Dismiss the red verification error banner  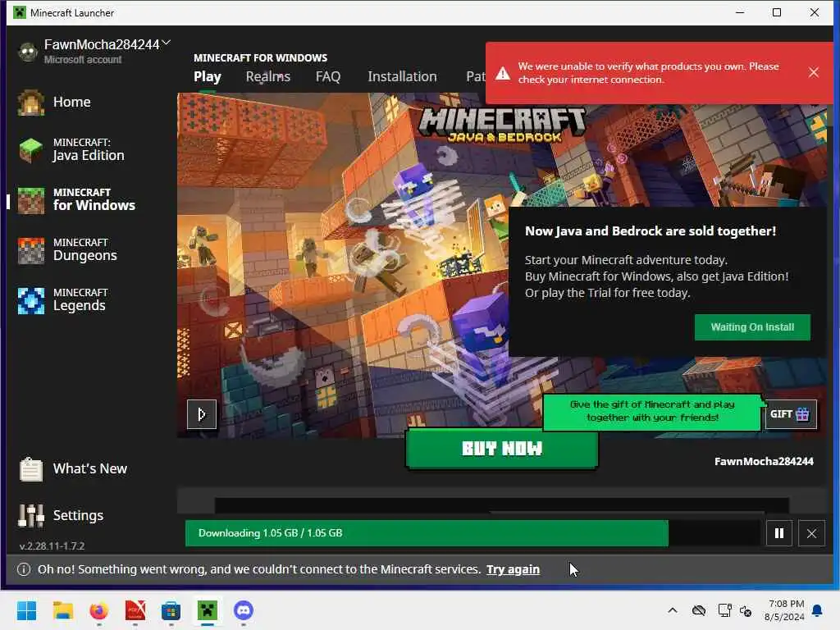(x=813, y=72)
